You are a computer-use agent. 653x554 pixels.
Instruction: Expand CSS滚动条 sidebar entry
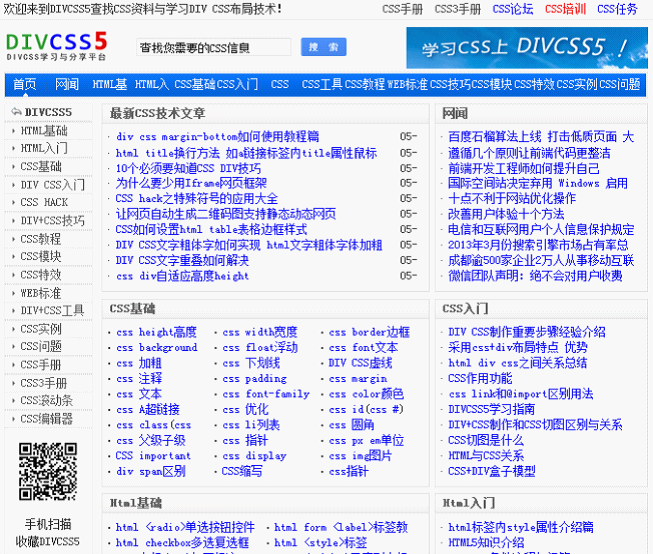click(46, 401)
